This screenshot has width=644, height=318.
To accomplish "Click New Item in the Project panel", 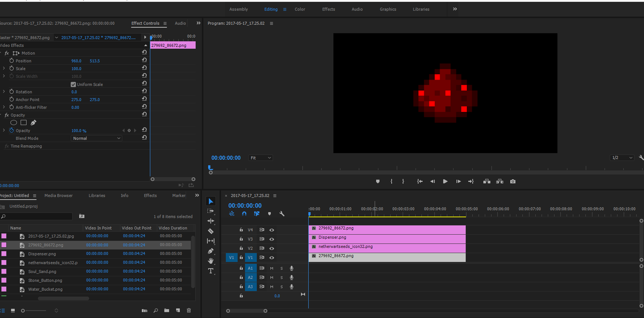I will point(178,311).
